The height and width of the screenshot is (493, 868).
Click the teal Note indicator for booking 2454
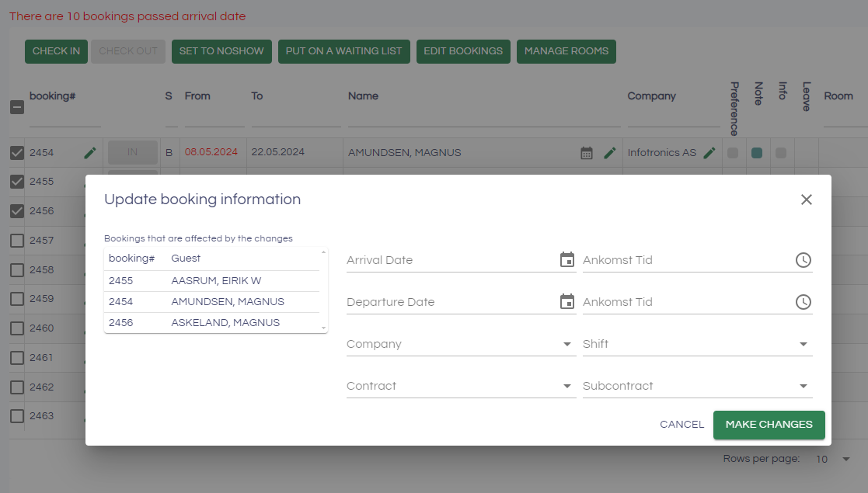coord(757,153)
